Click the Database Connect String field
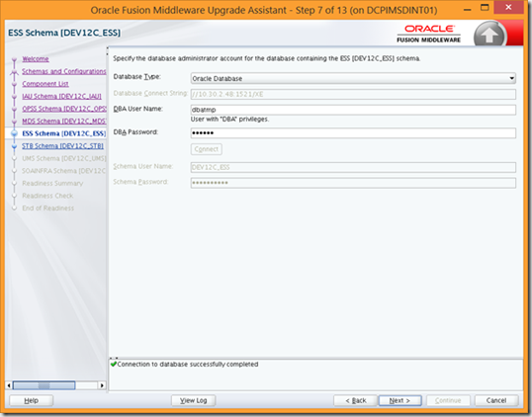This screenshot has height=417, width=532. click(353, 94)
